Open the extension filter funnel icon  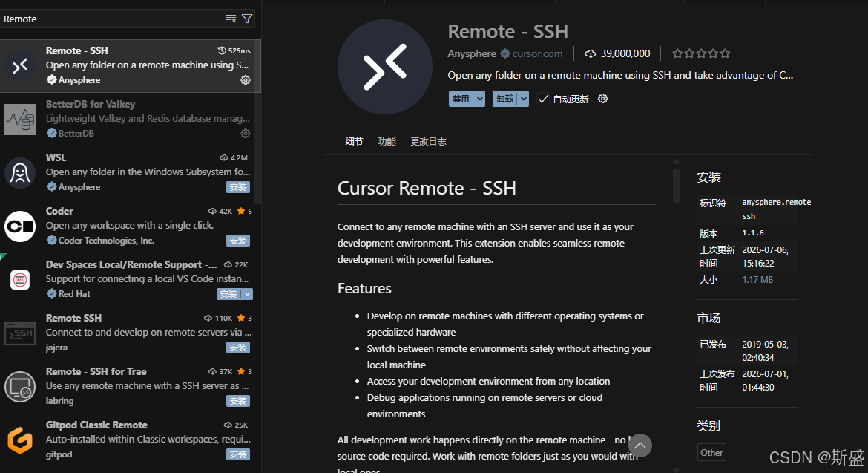pyautogui.click(x=248, y=19)
